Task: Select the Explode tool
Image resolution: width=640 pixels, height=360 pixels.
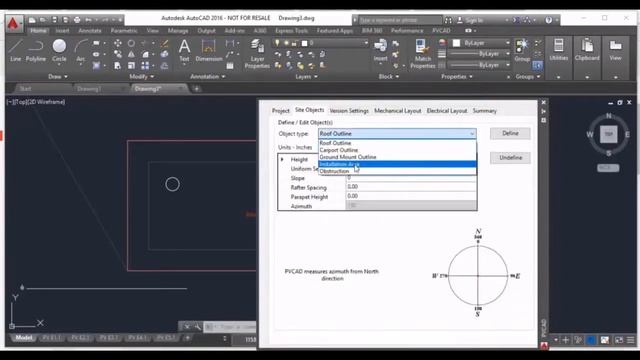Action: coord(164,54)
